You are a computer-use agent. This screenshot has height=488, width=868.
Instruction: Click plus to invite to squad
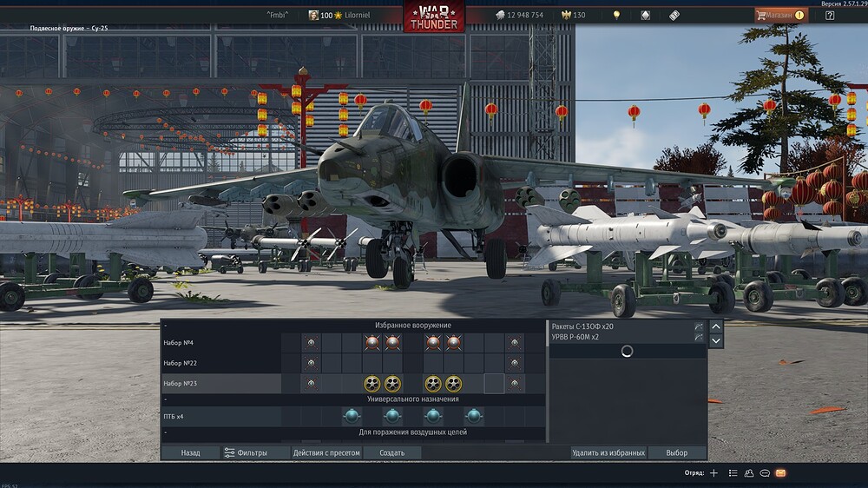pyautogui.click(x=713, y=473)
